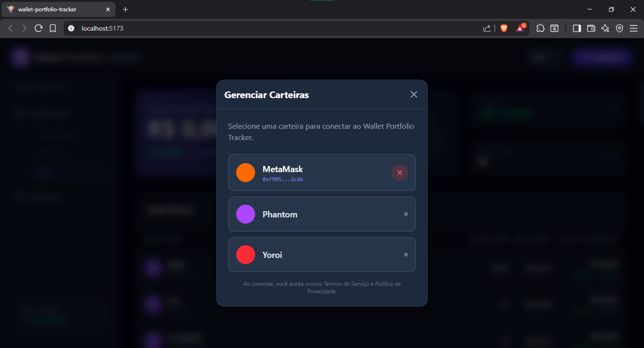Close the Gerenciar Carteiras dialog
The width and height of the screenshot is (644, 348).
click(x=413, y=94)
